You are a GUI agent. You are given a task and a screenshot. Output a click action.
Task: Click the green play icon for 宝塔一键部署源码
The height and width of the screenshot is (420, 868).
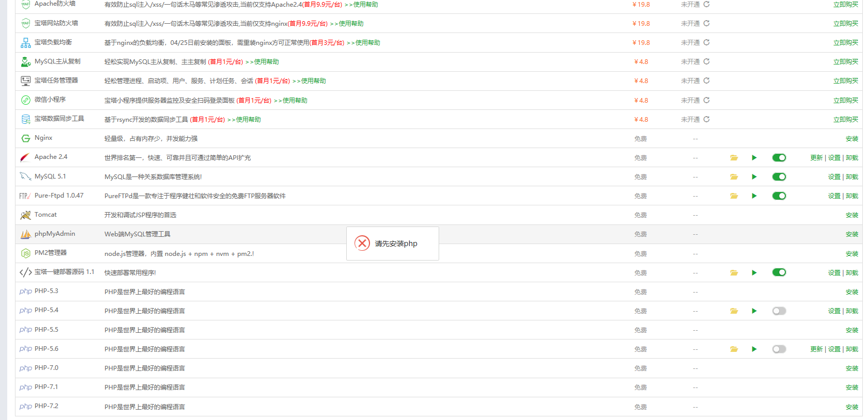(x=754, y=272)
